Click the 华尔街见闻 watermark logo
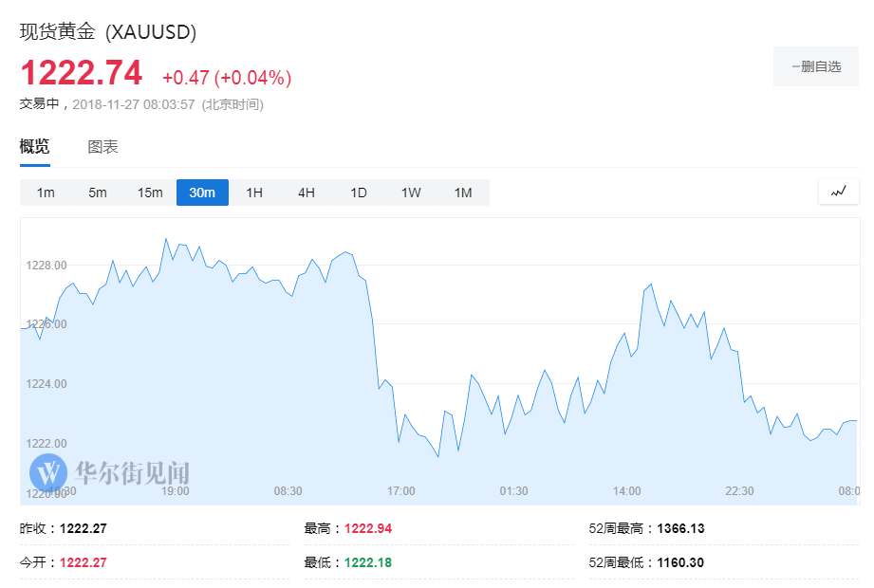 (110, 472)
